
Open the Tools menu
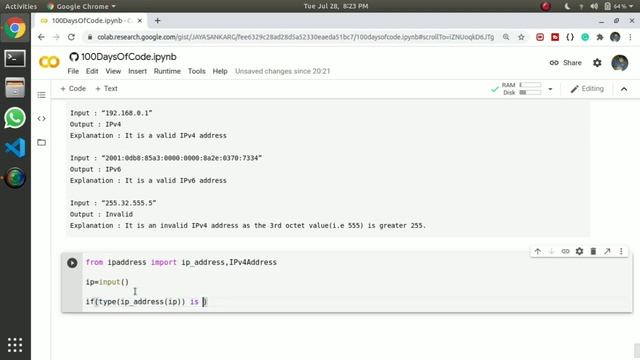[196, 71]
